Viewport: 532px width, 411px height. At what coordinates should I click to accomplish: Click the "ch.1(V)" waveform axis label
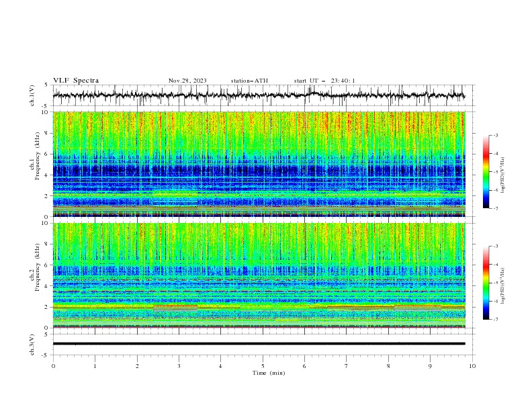click(32, 95)
